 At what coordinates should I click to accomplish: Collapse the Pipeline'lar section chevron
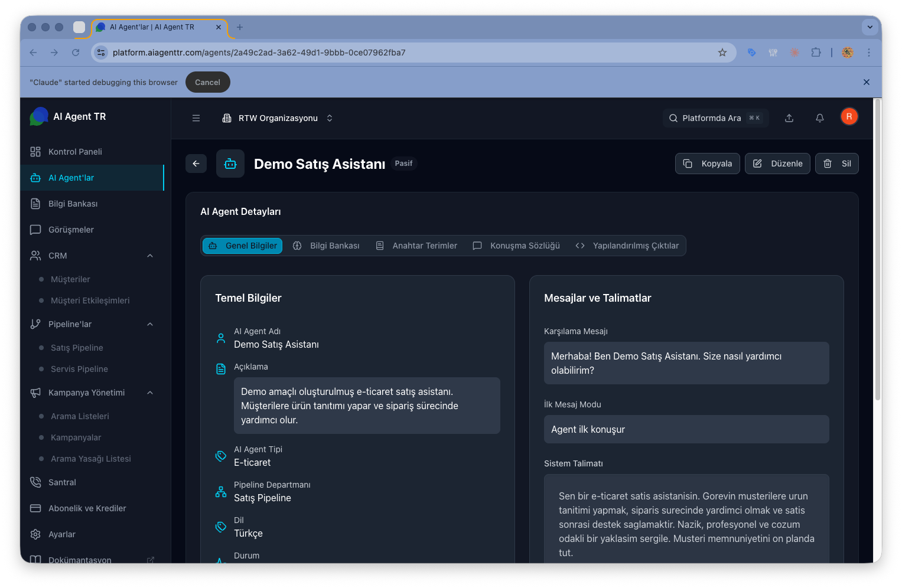coord(150,324)
